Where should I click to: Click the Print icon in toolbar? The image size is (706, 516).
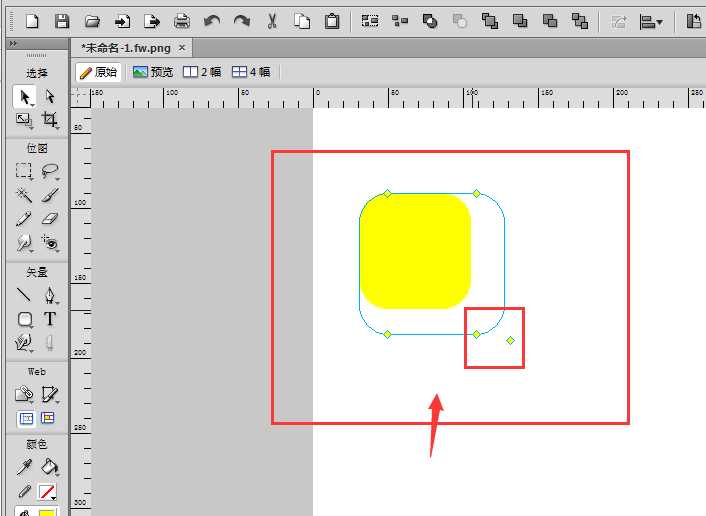click(182, 20)
